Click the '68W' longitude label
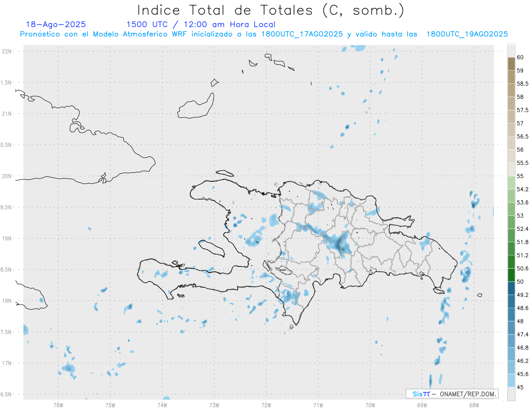The width and height of the screenshot is (532, 411). [474, 405]
